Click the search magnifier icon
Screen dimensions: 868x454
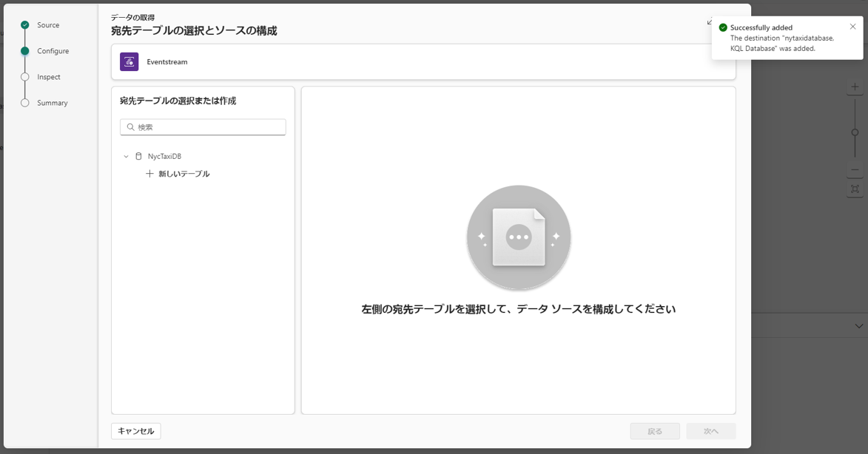pyautogui.click(x=131, y=127)
